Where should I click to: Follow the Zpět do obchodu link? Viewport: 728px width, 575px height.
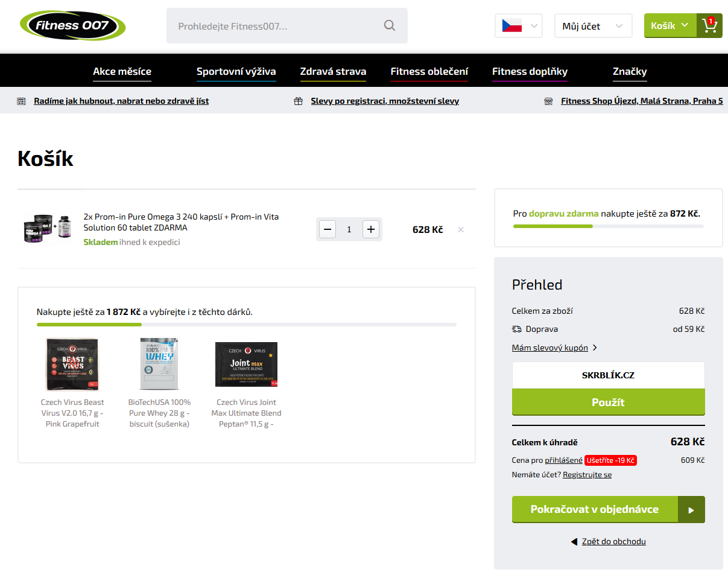(613, 542)
